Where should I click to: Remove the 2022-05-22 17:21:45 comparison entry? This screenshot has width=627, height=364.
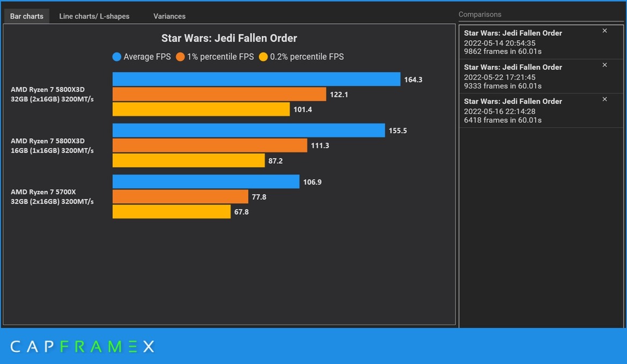point(604,65)
